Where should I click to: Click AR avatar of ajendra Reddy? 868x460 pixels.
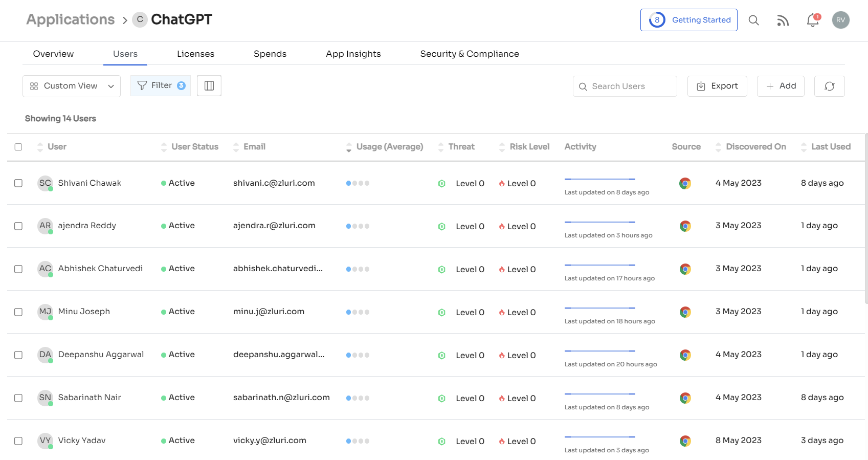45,226
